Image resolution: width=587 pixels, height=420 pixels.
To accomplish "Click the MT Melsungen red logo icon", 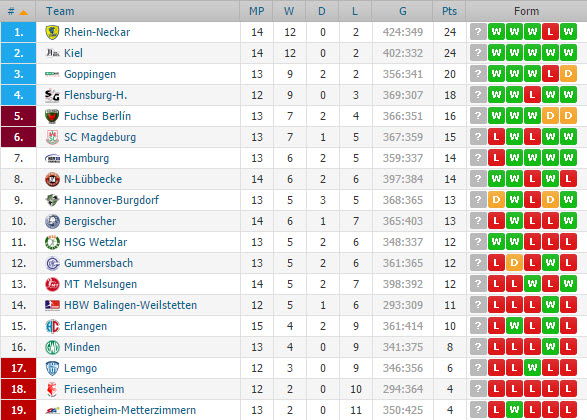I will click(52, 284).
